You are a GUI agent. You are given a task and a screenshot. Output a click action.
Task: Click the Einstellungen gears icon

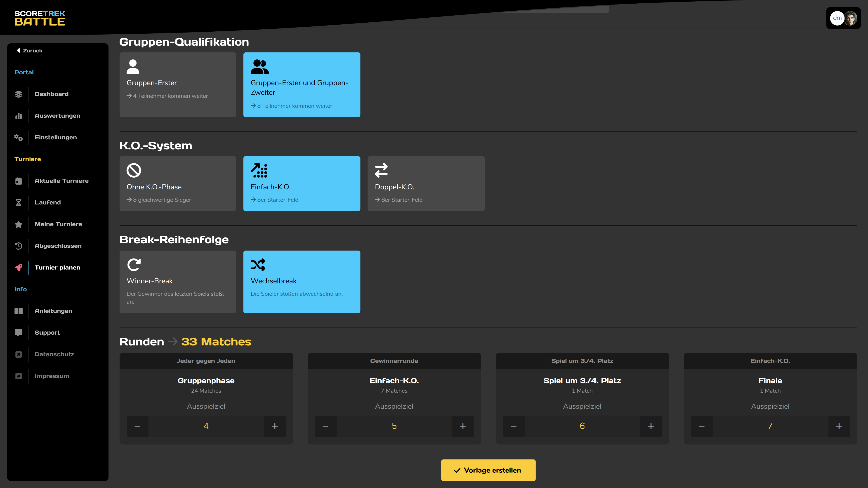19,137
